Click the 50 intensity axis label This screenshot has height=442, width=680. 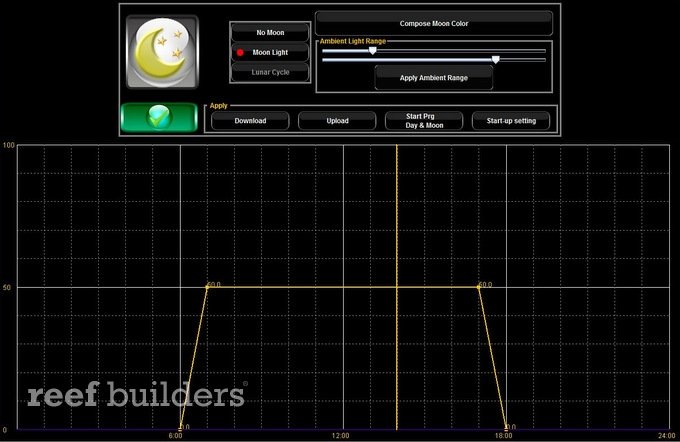click(x=7, y=288)
